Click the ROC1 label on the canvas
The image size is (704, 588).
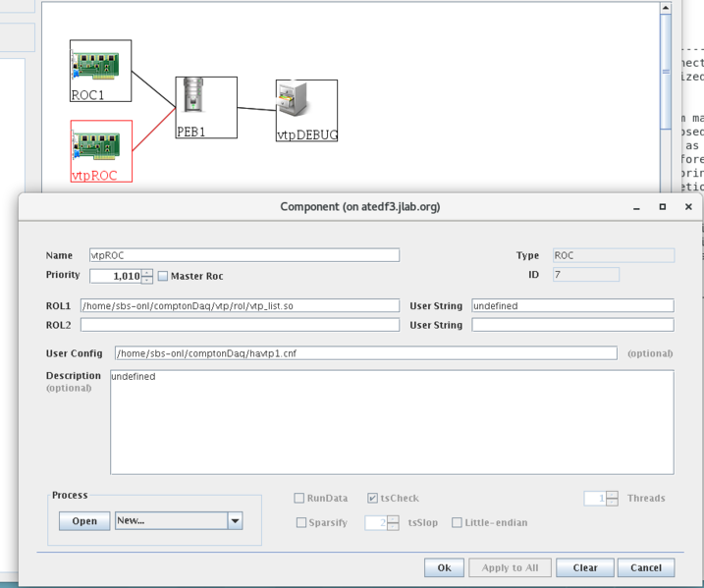point(87,95)
